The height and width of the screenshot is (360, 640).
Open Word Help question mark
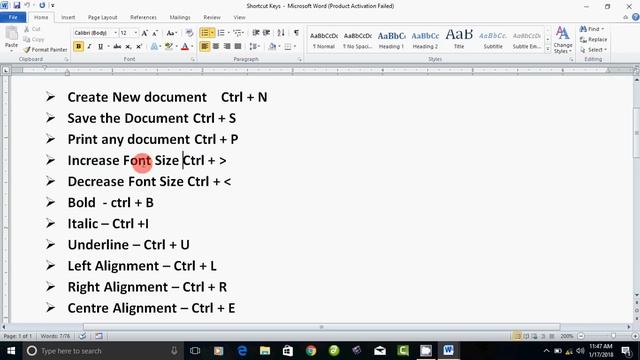click(x=636, y=17)
